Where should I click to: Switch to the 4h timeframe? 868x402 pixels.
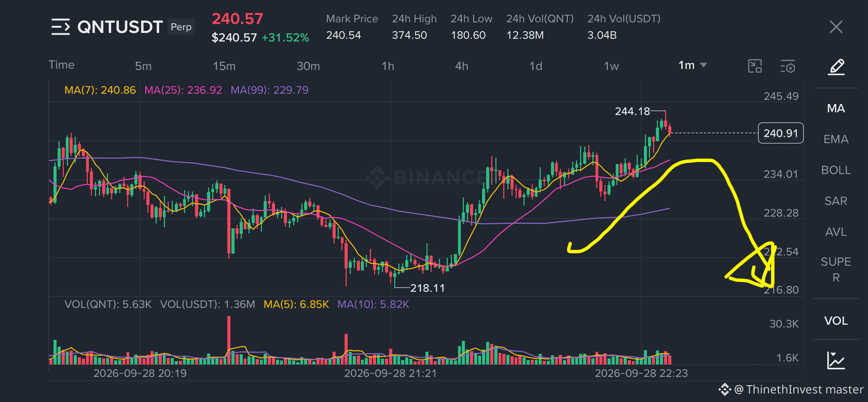[462, 66]
